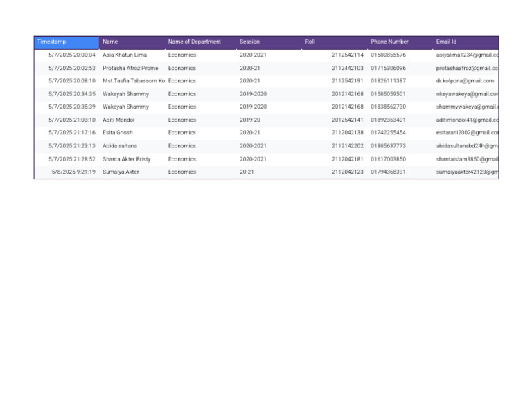Image resolution: width=532 pixels, height=411 pixels.
Task: Click timestamp 5/7/2025 20:02:53
Action: pyautogui.click(x=72, y=68)
